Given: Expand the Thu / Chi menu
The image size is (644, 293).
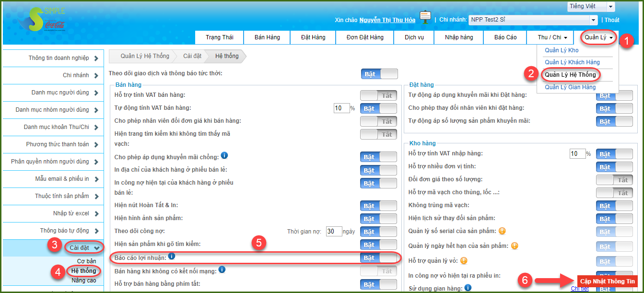Looking at the screenshot, I should (552, 37).
